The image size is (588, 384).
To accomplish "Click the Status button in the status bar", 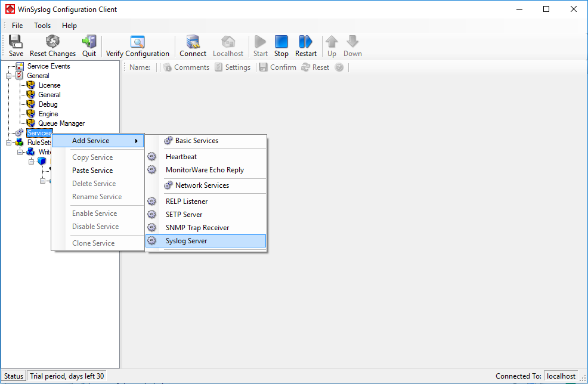I will pos(14,376).
